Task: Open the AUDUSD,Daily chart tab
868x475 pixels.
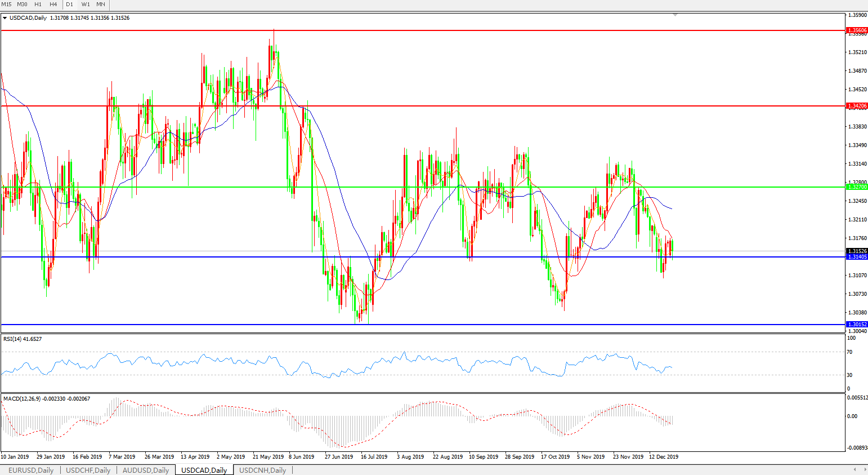Action: tap(146, 470)
